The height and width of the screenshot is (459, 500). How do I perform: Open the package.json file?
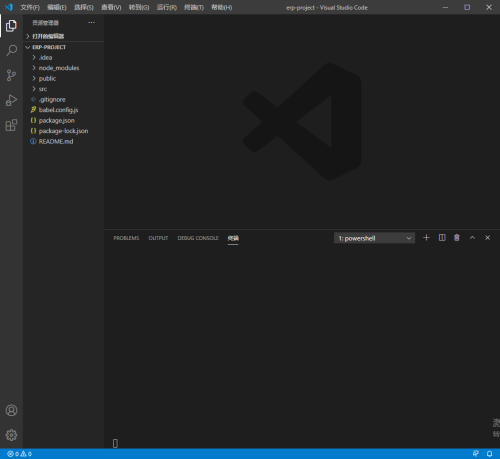pyautogui.click(x=63, y=120)
